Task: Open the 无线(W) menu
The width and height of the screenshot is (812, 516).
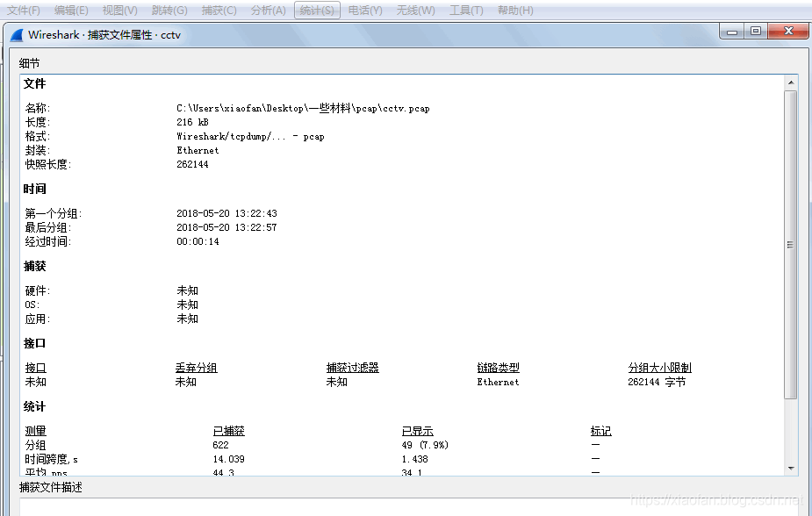Action: click(415, 11)
